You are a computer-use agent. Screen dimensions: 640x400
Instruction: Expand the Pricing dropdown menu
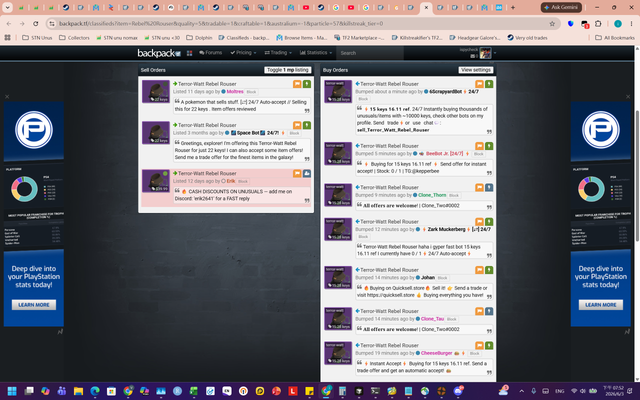(x=243, y=53)
